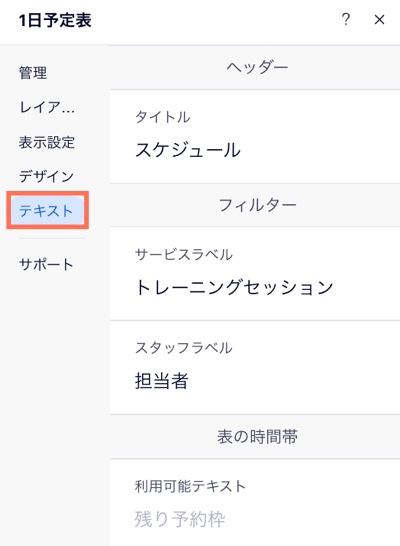Open the サポート tab

tap(46, 265)
